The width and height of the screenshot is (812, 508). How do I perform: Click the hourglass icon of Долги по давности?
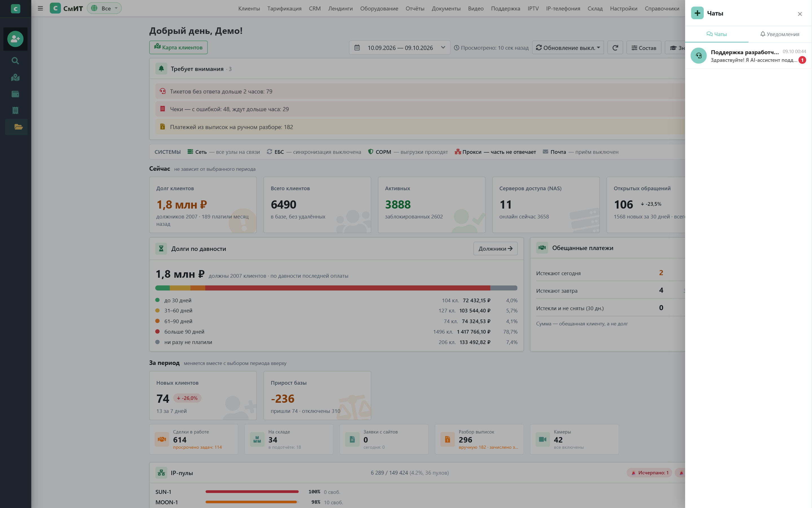[x=161, y=249]
